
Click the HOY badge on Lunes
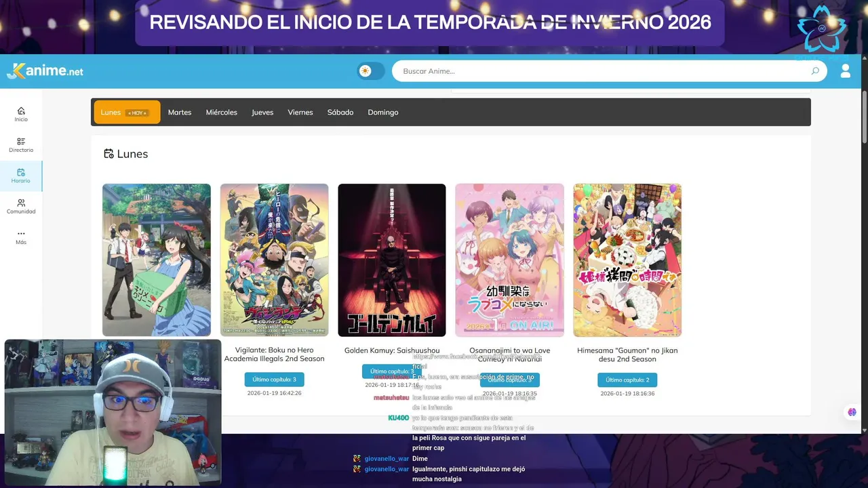pyautogui.click(x=138, y=113)
